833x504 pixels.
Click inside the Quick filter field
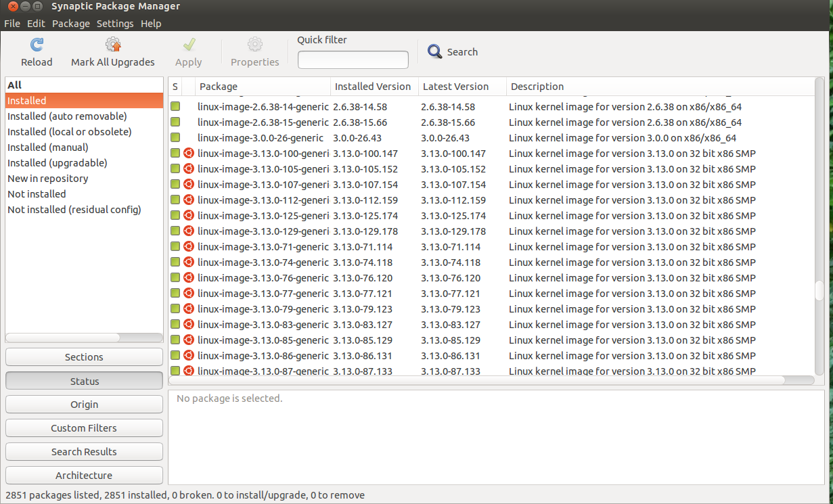[353, 60]
